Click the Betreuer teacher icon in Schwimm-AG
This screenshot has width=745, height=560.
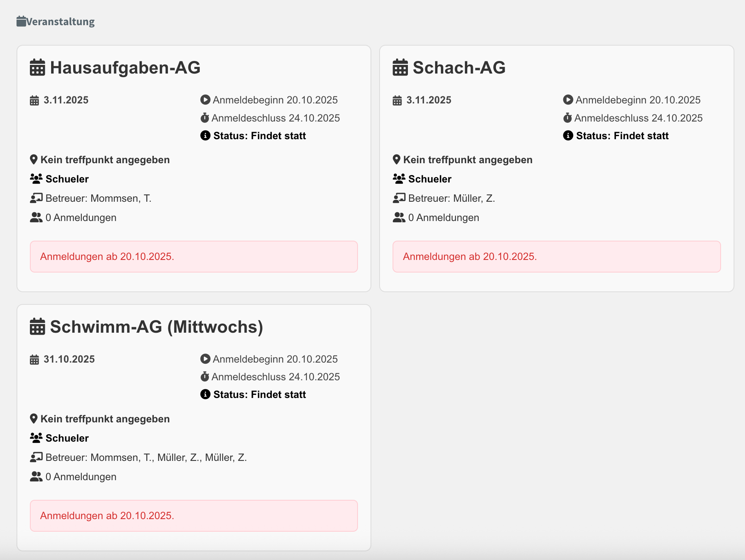(x=36, y=457)
